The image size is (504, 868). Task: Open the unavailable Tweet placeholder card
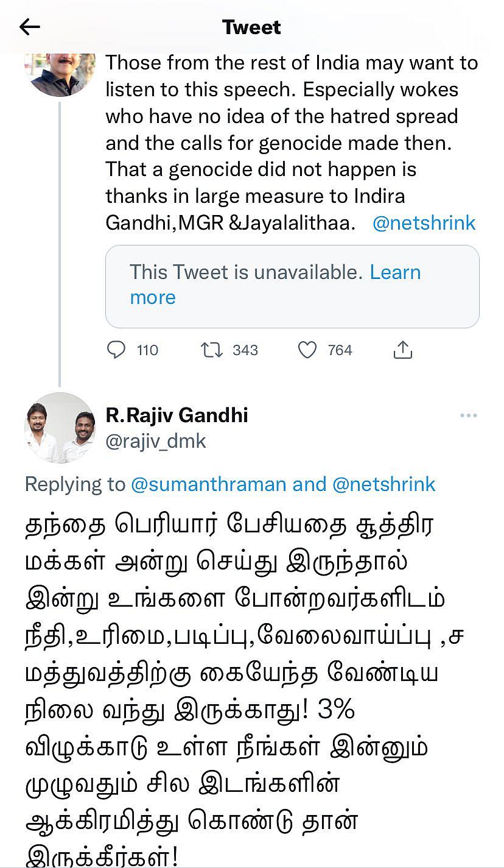pyautogui.click(x=292, y=286)
